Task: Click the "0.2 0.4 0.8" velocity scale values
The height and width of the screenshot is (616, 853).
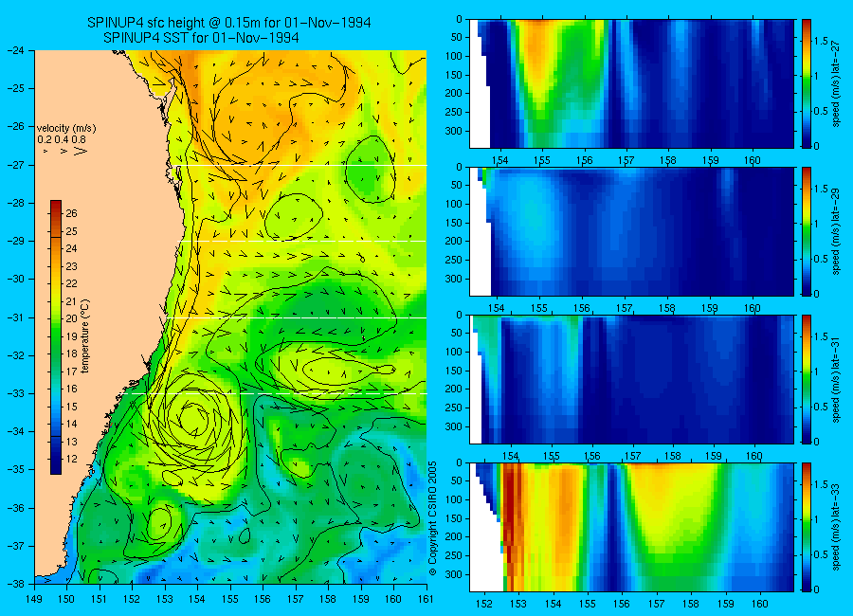Action: point(62,139)
